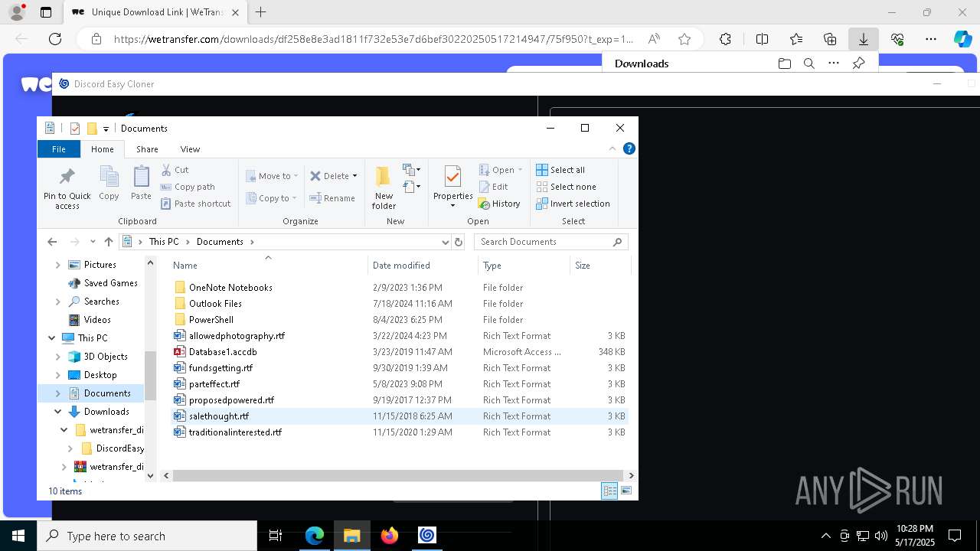
Task: Switch to Details view layout
Action: click(609, 491)
